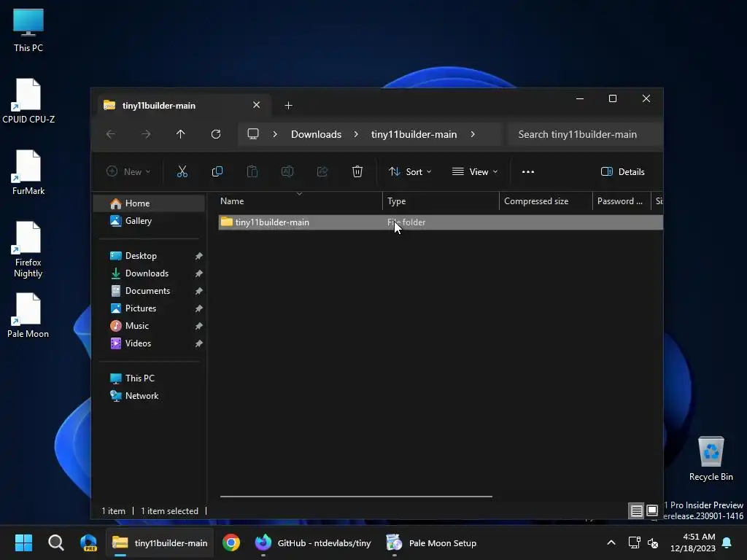Expand chevron after PC icon in address bar

[x=275, y=134]
